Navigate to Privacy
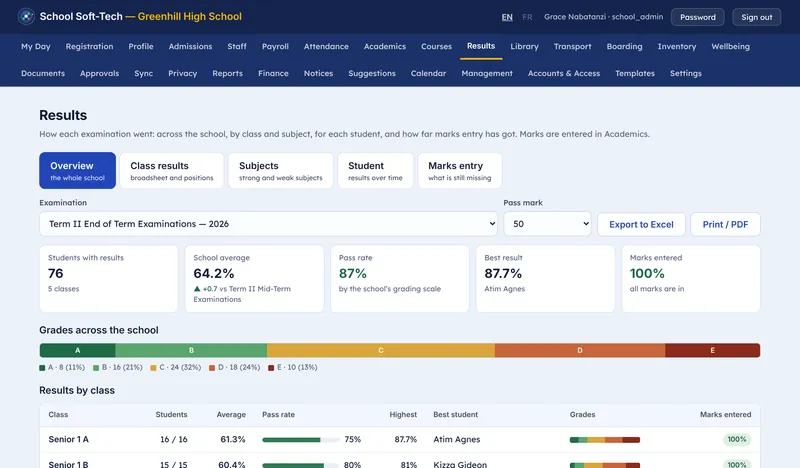Screen dimensions: 800x468 click(183, 73)
